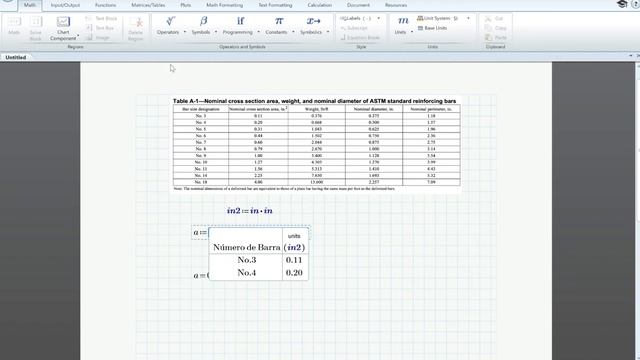The width and height of the screenshot is (640, 360).
Task: Click the in2:=in·in definition
Action: [x=249, y=211]
